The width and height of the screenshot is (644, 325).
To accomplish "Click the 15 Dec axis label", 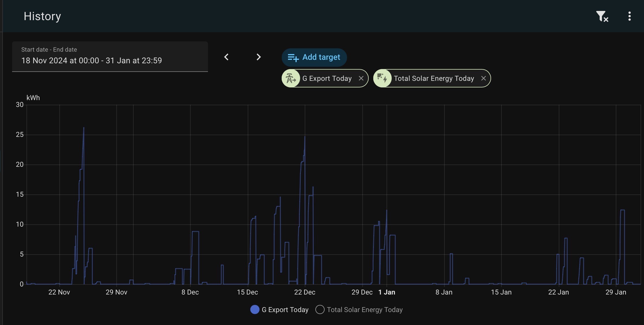I will tap(247, 292).
